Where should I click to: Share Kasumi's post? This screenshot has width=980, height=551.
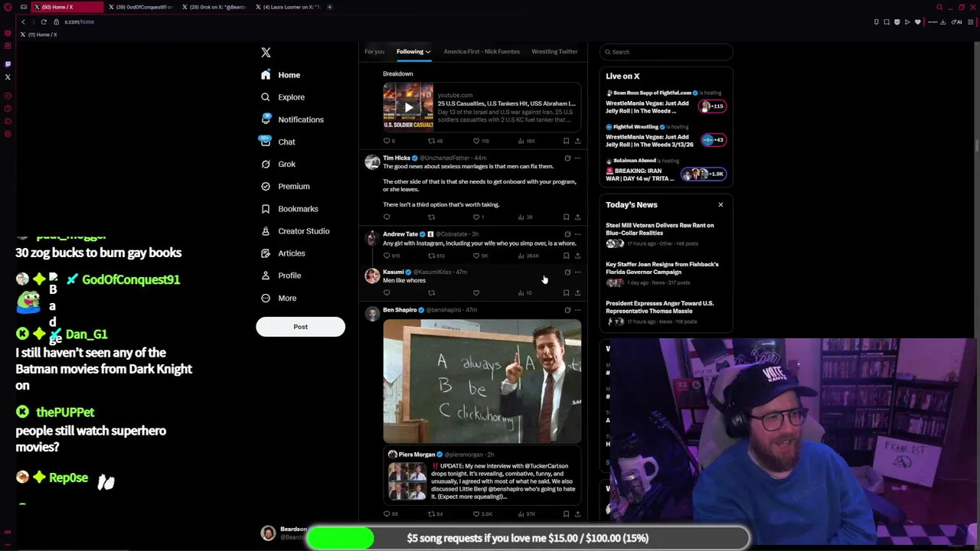(x=577, y=293)
